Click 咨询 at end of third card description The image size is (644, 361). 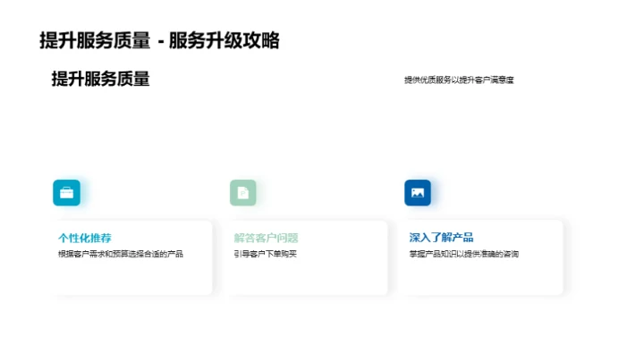511,255
